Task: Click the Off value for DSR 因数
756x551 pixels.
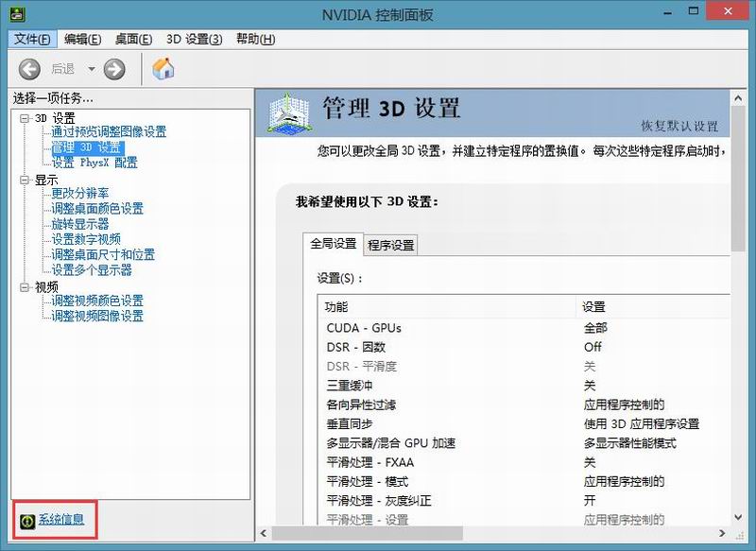Action: (593, 347)
